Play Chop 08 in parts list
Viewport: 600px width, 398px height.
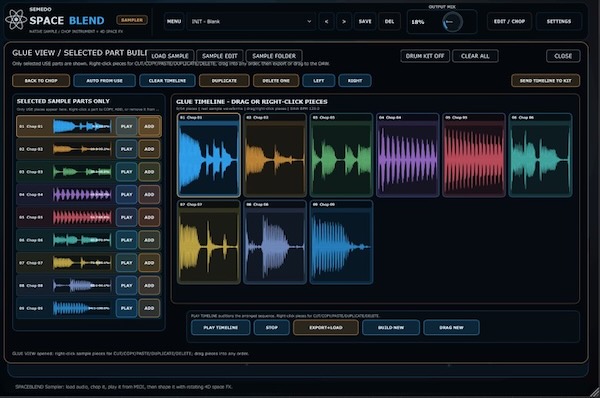tap(126, 285)
